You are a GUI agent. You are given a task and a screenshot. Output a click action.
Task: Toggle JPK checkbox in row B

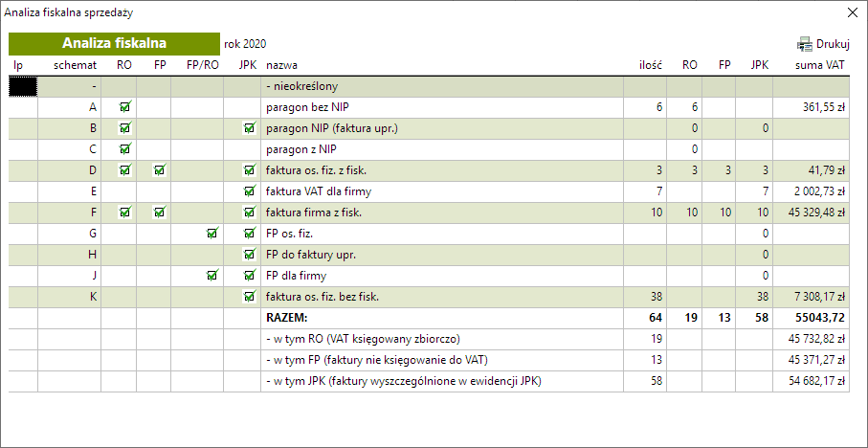[x=249, y=128]
